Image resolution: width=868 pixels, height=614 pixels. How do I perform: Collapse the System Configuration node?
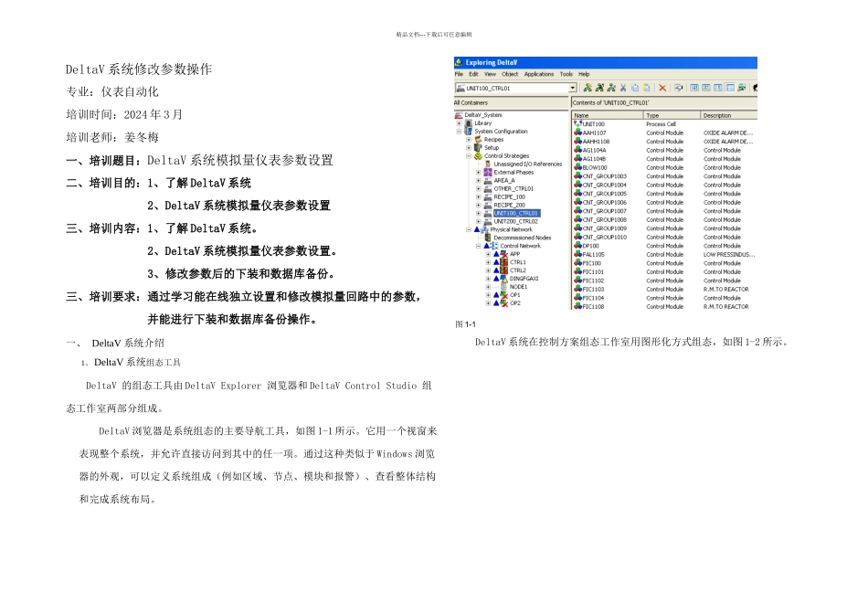coord(459,132)
